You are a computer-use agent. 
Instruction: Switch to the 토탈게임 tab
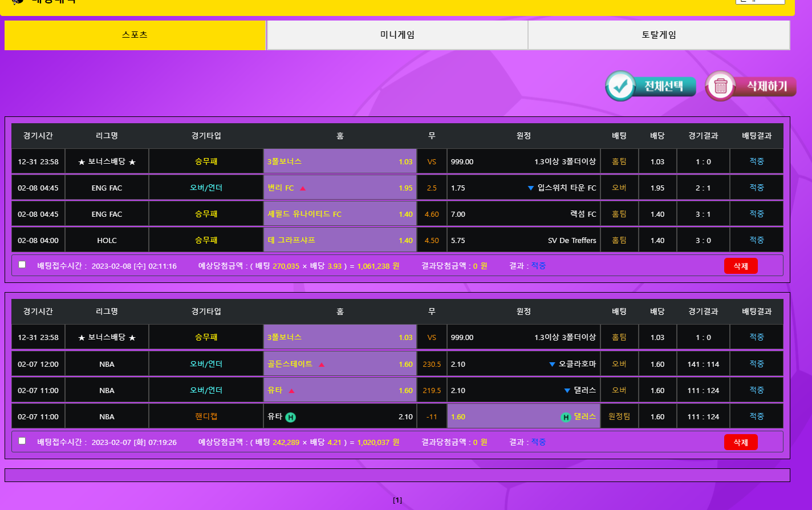[659, 35]
